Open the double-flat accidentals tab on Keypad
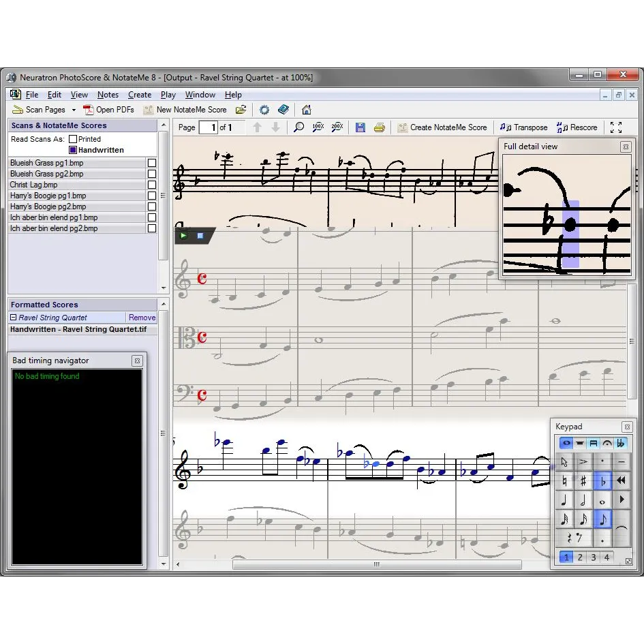This screenshot has height=644, width=644. pyautogui.click(x=621, y=443)
